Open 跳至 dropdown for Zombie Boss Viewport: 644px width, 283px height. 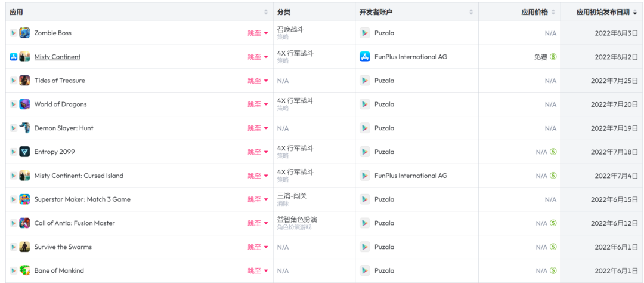[x=258, y=33]
